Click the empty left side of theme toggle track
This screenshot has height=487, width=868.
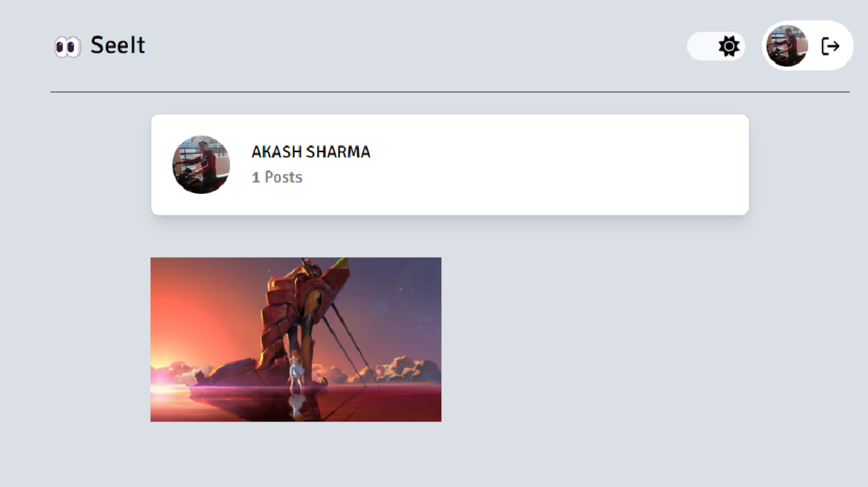(701, 47)
